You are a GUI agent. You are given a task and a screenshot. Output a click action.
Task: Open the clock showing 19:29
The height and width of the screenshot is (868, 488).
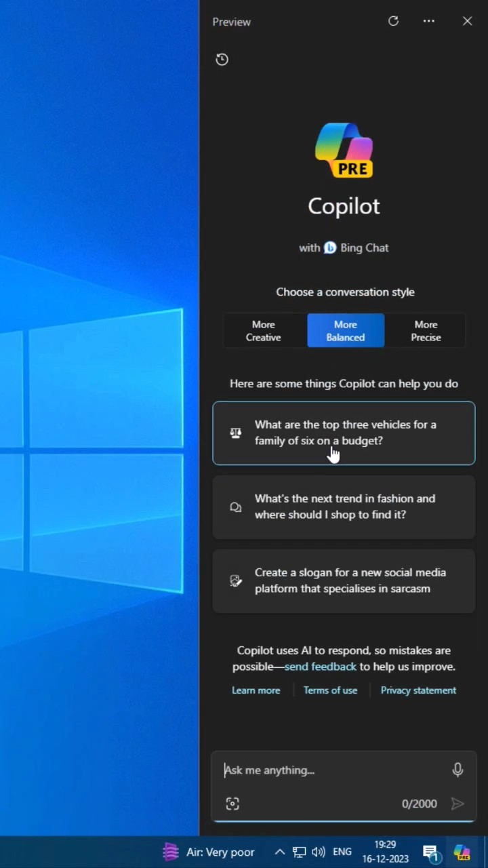pyautogui.click(x=385, y=852)
